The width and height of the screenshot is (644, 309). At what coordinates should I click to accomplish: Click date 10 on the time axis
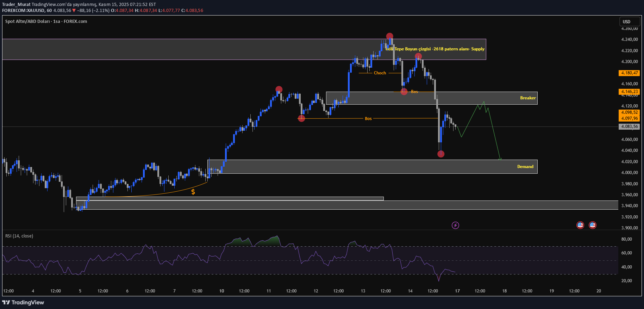tap(222, 291)
